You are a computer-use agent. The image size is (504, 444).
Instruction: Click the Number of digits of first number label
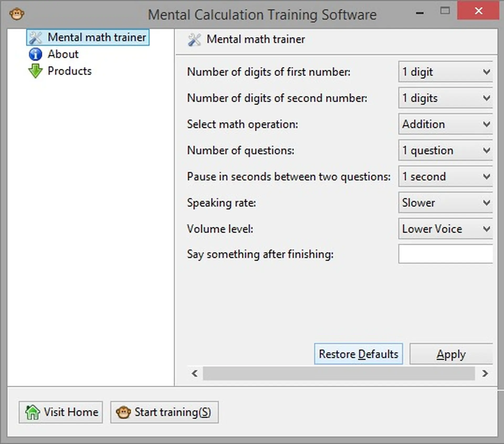[269, 72]
